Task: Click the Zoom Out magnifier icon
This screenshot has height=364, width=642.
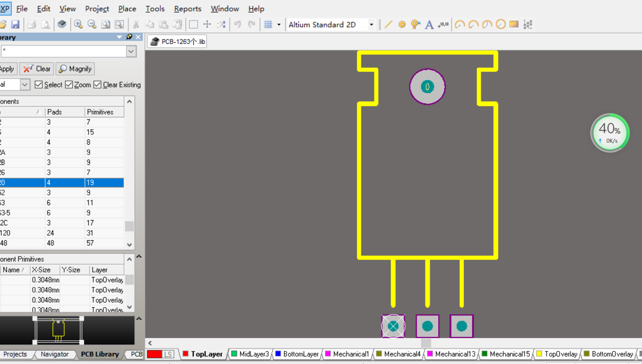Action: 92,25
